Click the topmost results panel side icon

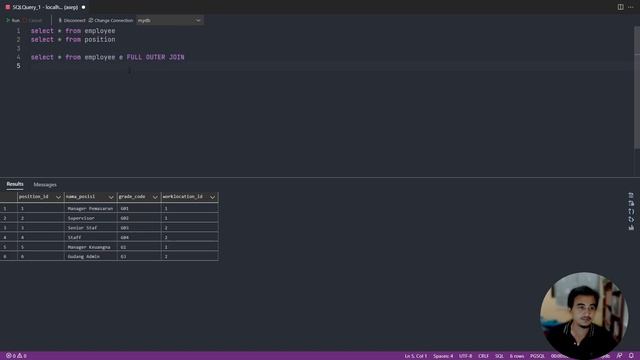(631, 196)
